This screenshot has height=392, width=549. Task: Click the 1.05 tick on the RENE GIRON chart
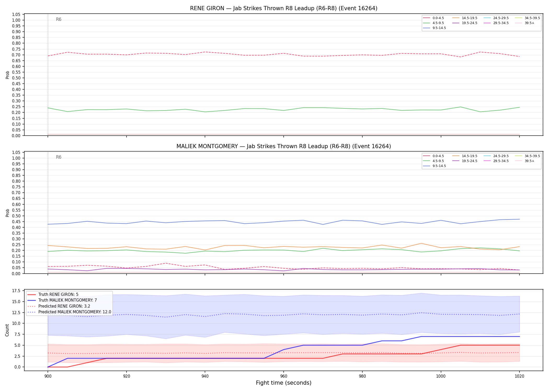[16, 14]
